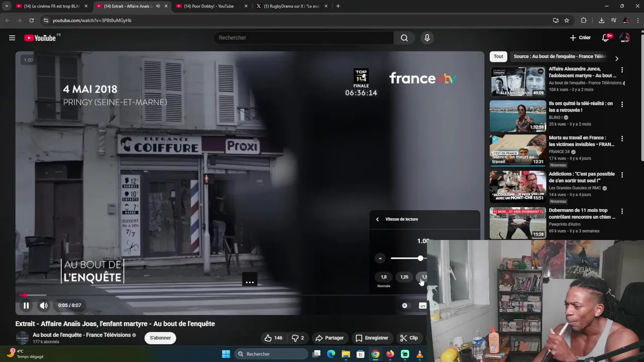Open the YouTube guide hamburger menu

point(12,38)
